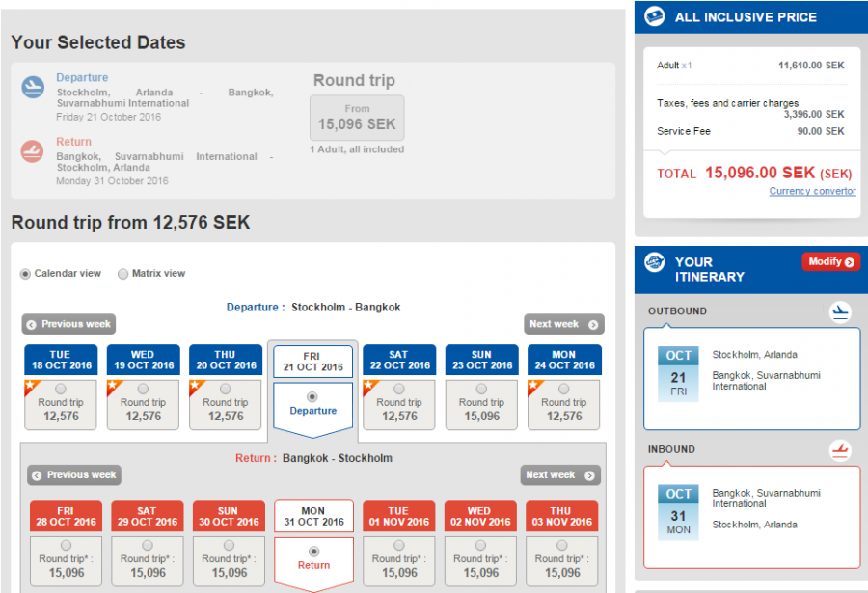This screenshot has width=868, height=593.
Task: Open the Fri 28 Oct 2016 return tab
Action: [67, 516]
